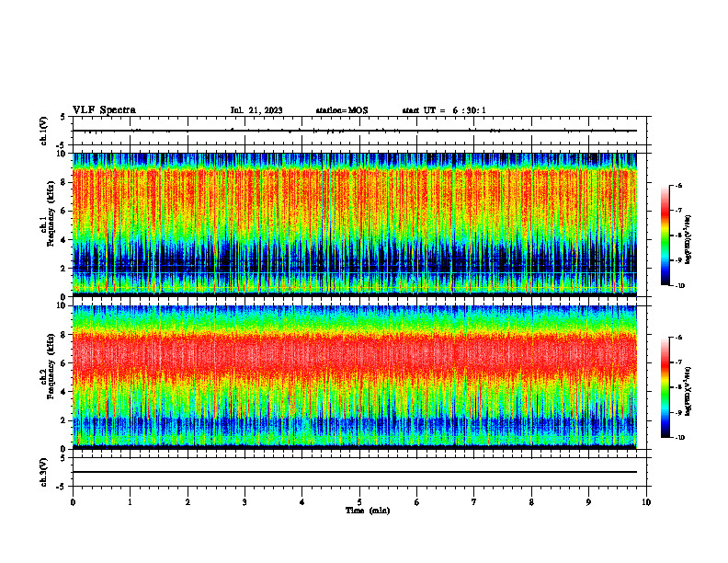The width and height of the screenshot is (728, 563).
Task: Click time axis tick '1'
Action: click(130, 502)
